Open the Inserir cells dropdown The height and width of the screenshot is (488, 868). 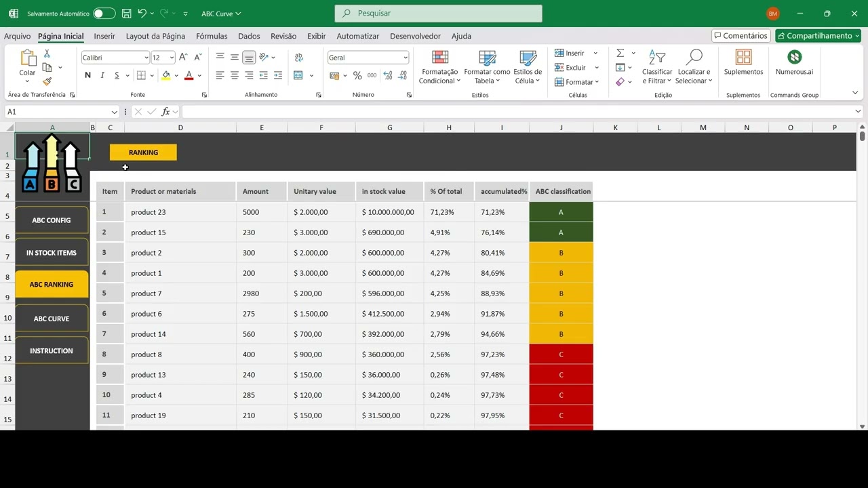pos(595,53)
